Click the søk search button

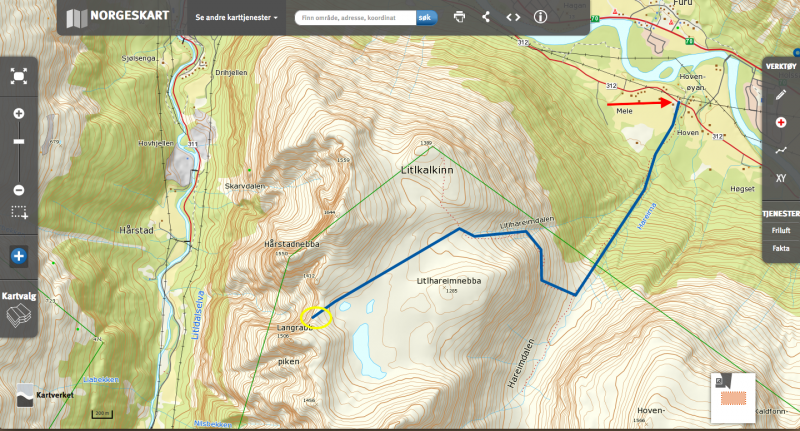(426, 17)
